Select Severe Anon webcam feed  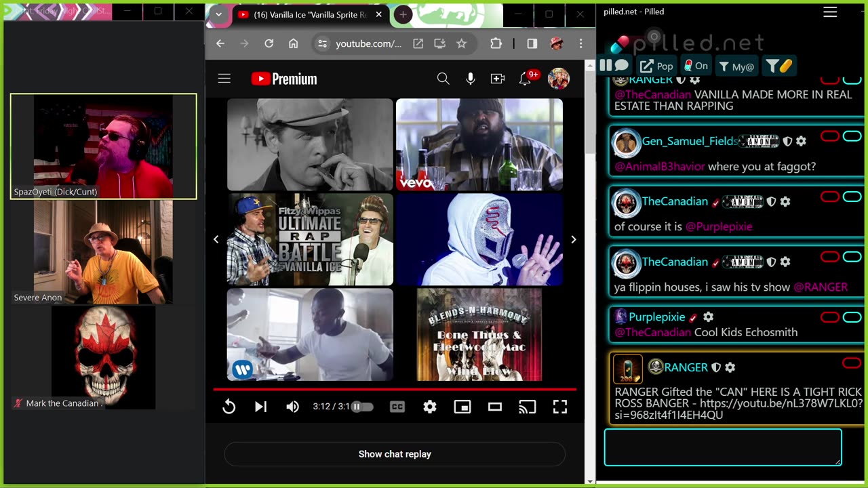(103, 252)
